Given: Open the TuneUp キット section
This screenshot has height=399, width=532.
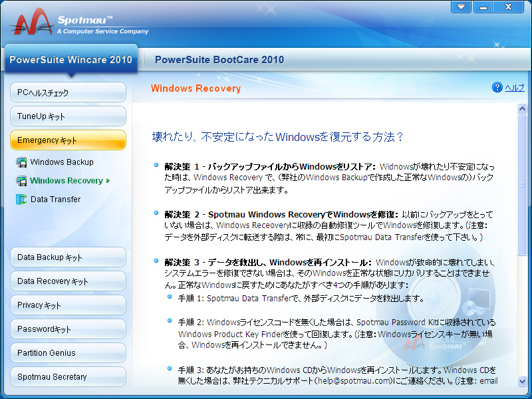Looking at the screenshot, I should [68, 116].
